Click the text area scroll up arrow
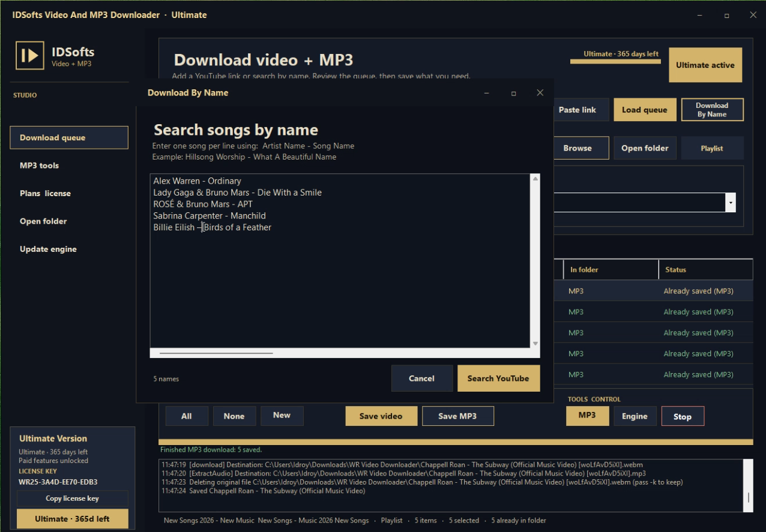The width and height of the screenshot is (766, 532). coord(535,178)
